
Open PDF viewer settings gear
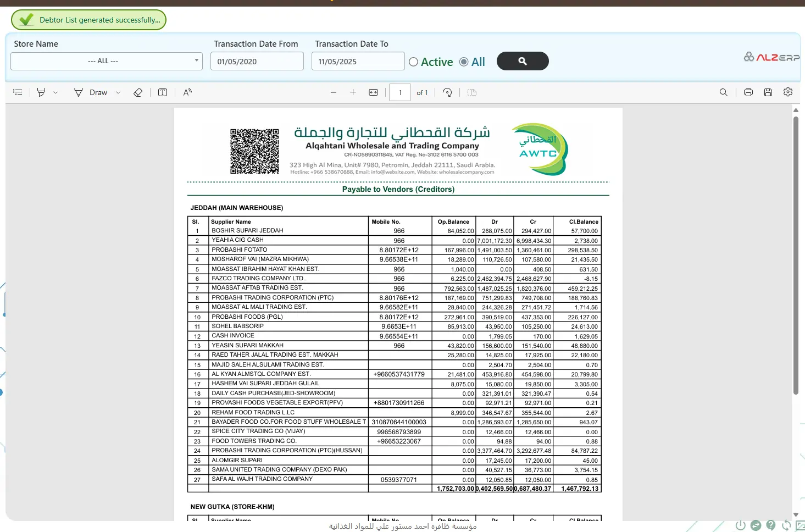pos(788,92)
